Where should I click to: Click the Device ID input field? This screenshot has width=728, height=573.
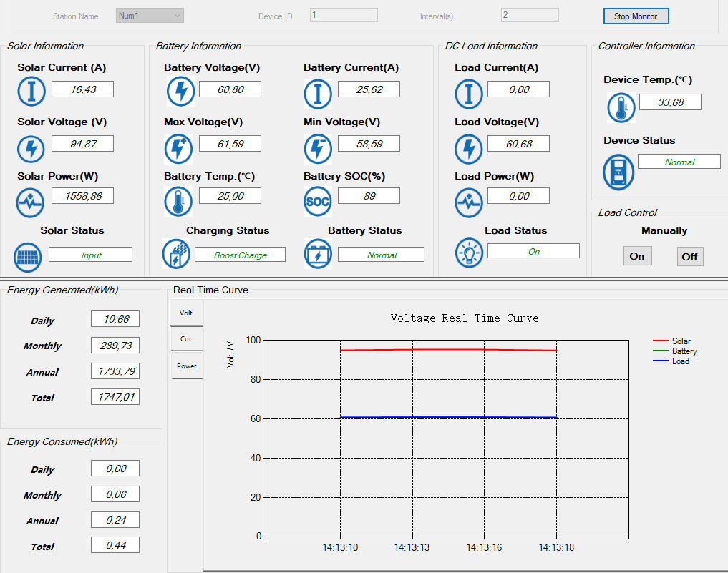pos(344,15)
